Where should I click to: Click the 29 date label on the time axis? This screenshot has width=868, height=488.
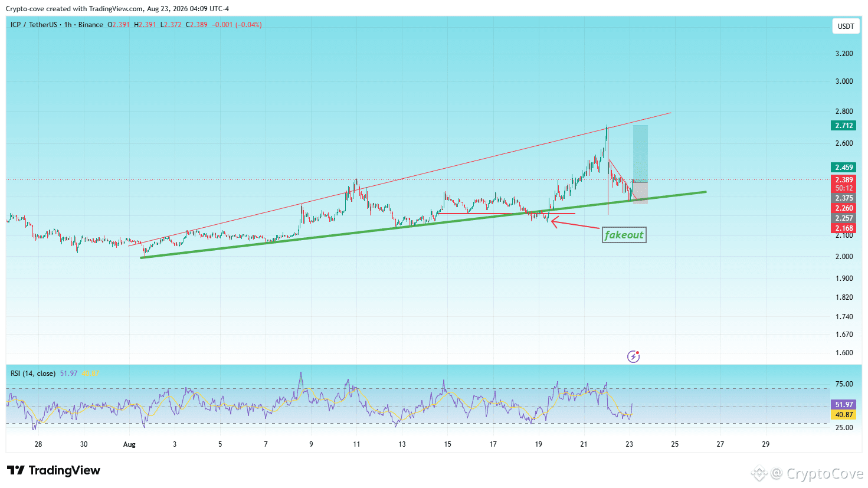click(766, 444)
